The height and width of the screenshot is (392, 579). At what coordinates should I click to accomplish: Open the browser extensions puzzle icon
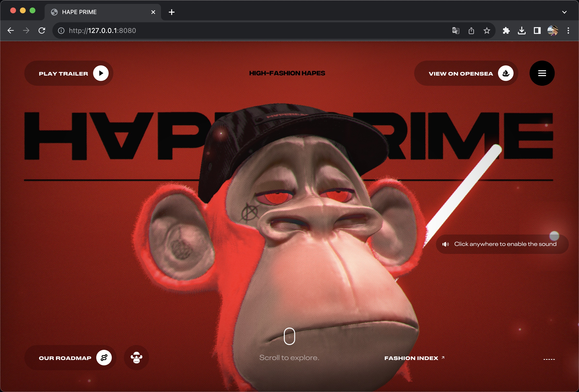pyautogui.click(x=506, y=31)
